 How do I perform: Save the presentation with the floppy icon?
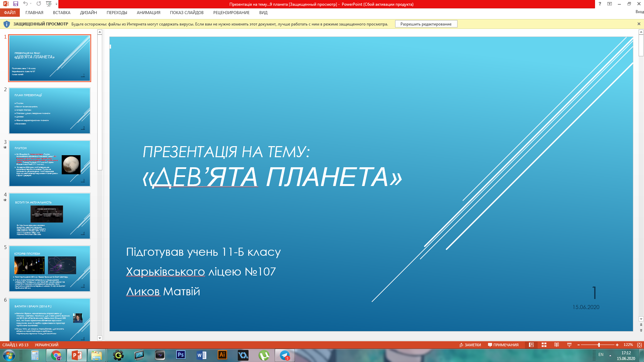pyautogui.click(x=16, y=4)
